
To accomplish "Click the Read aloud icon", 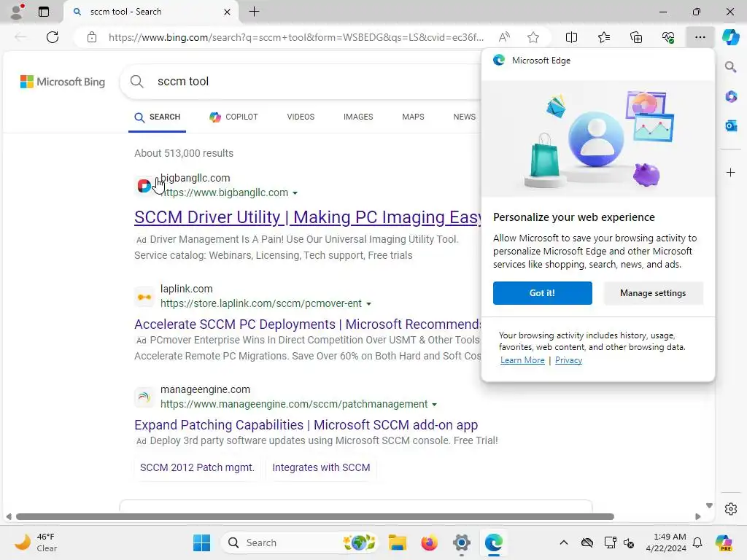I will (504, 37).
